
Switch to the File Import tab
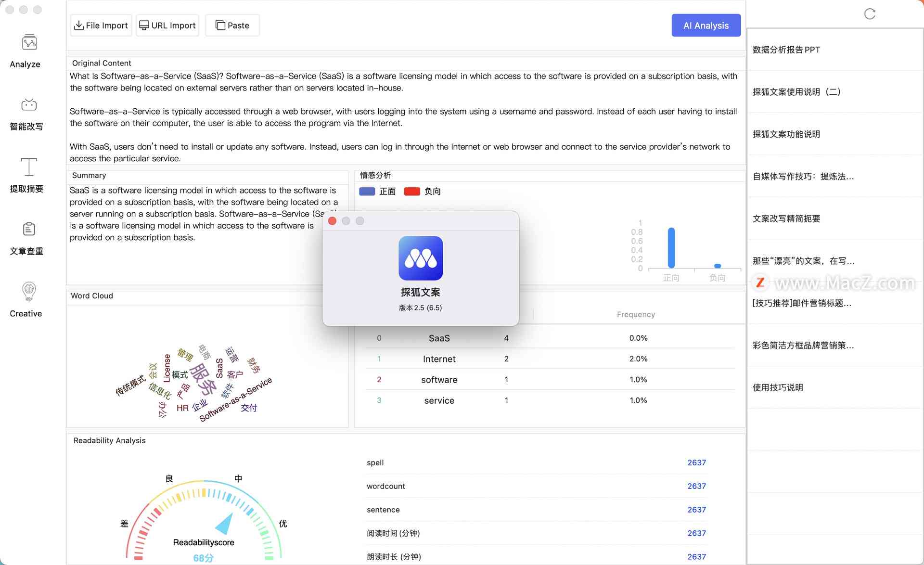click(101, 25)
